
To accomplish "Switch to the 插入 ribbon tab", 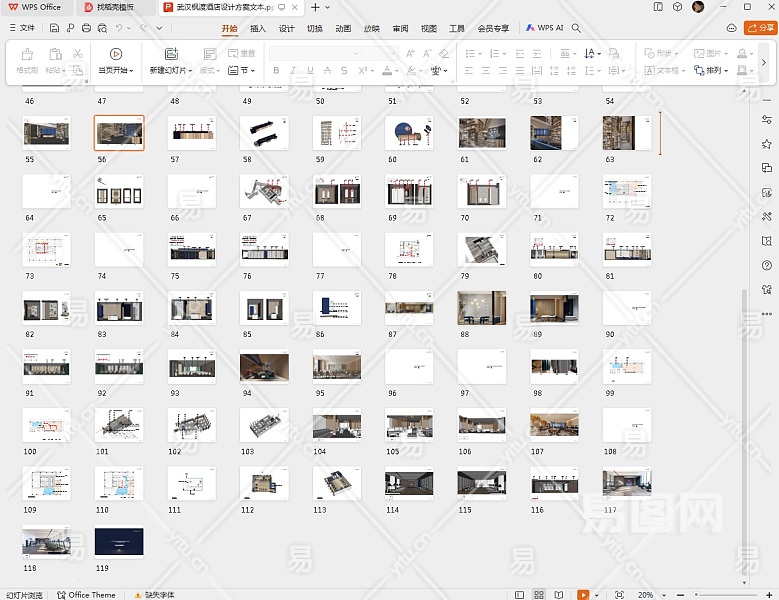I will coord(258,28).
